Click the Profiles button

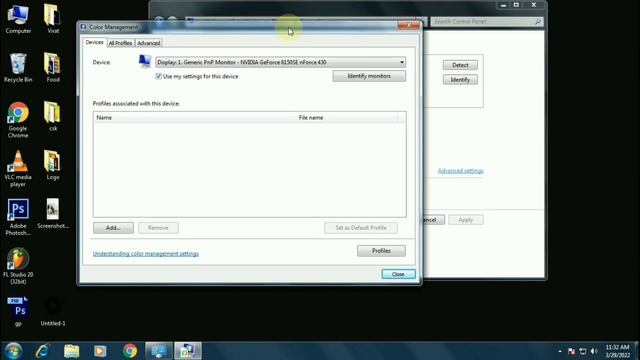click(381, 251)
